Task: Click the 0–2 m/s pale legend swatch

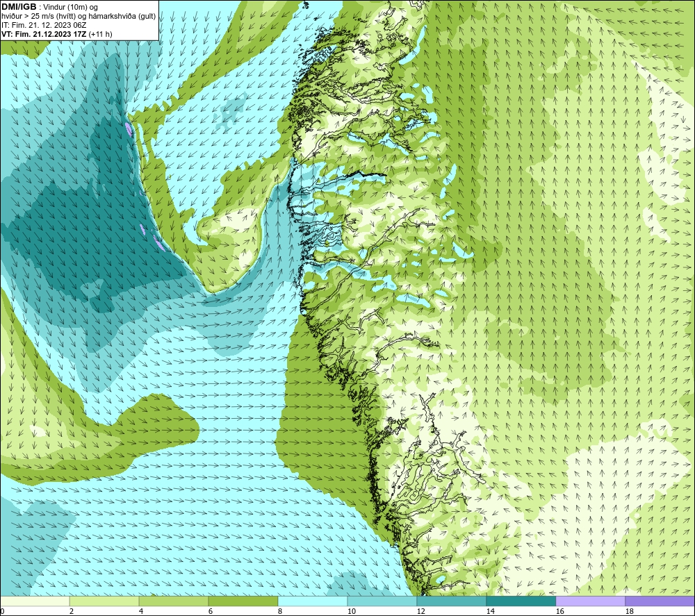Action: pyautogui.click(x=35, y=601)
